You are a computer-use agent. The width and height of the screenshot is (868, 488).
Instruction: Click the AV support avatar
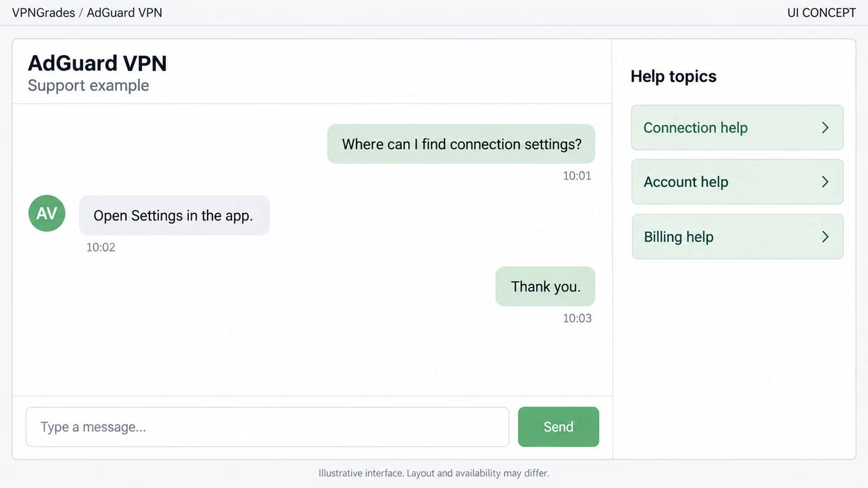(x=47, y=213)
